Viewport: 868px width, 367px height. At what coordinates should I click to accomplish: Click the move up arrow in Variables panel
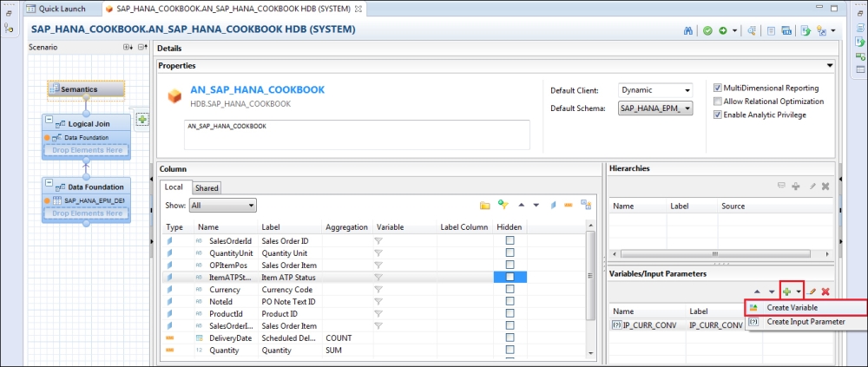click(x=757, y=292)
